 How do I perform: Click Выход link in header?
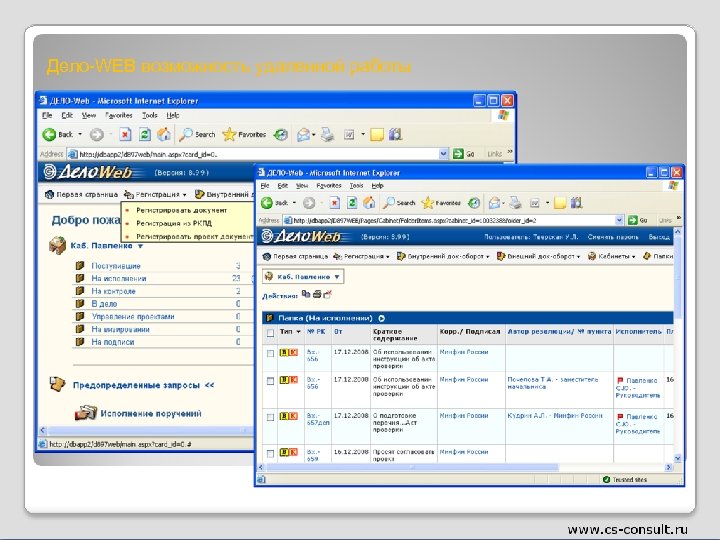(x=659, y=237)
